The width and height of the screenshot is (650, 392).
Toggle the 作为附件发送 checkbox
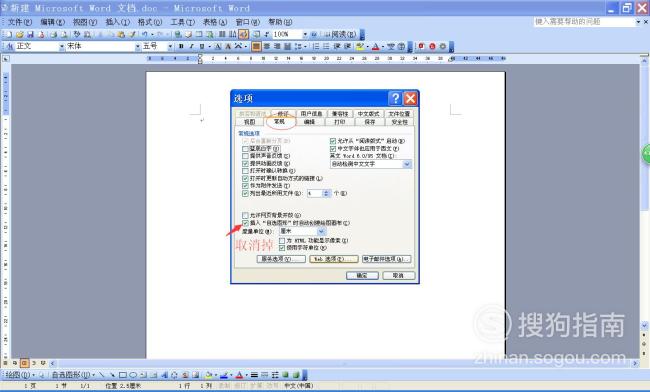click(245, 186)
